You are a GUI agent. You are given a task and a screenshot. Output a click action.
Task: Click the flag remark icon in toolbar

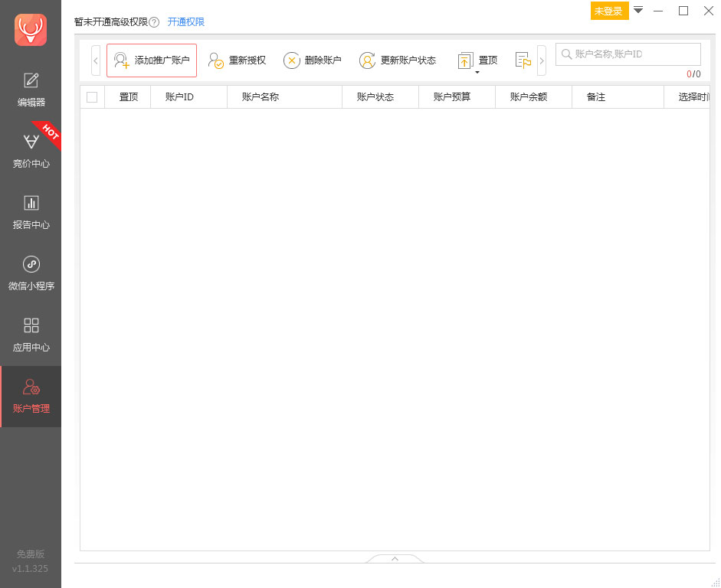point(523,59)
